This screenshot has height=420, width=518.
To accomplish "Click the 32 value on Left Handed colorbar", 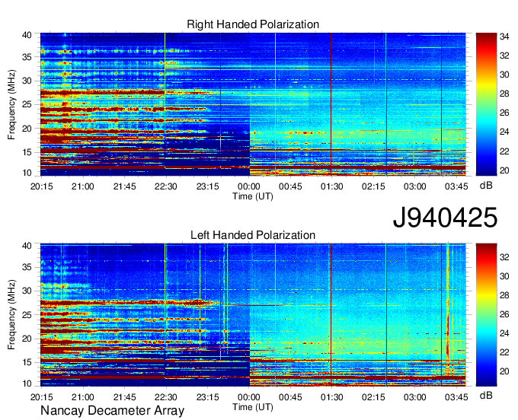I will (x=504, y=257).
